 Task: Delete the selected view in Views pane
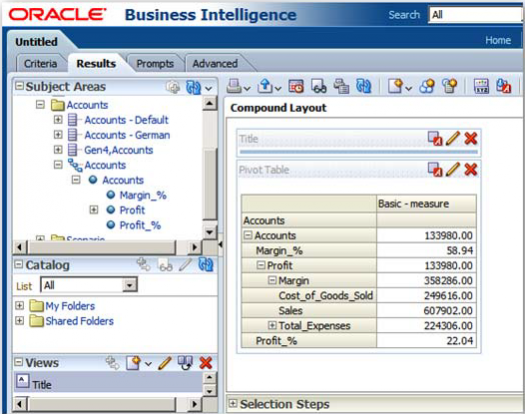tap(206, 363)
